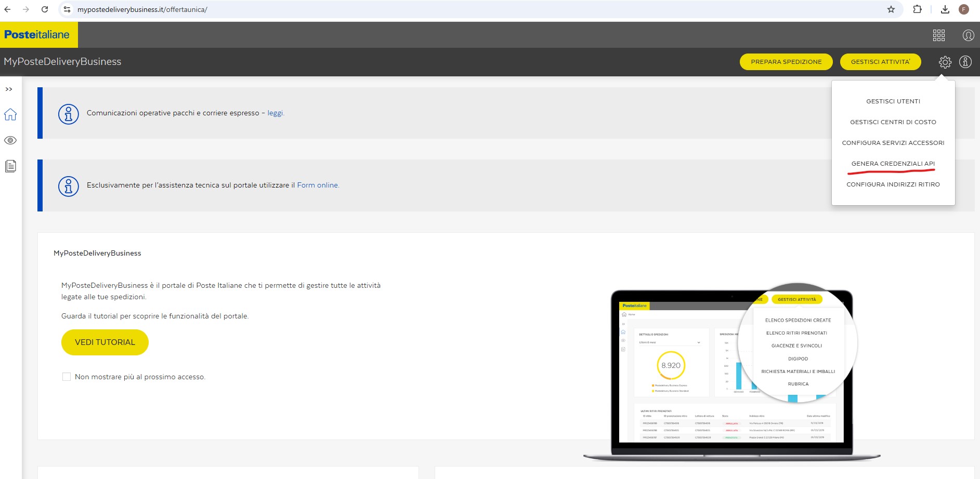Image resolution: width=980 pixels, height=479 pixels.
Task: Bookmark this page with the star
Action: (891, 9)
